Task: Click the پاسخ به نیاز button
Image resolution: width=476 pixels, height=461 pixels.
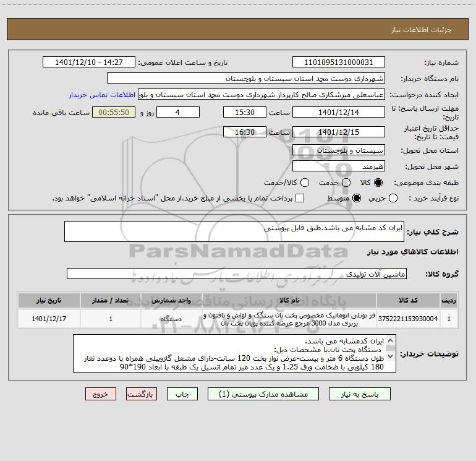Action: click(x=360, y=394)
